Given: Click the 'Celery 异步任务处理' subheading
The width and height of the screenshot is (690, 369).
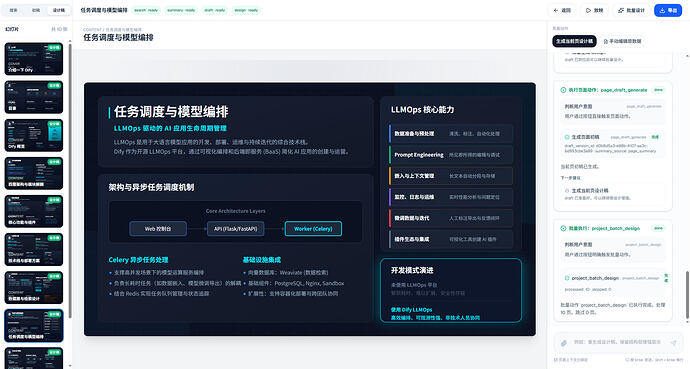Looking at the screenshot, I should (x=138, y=260).
